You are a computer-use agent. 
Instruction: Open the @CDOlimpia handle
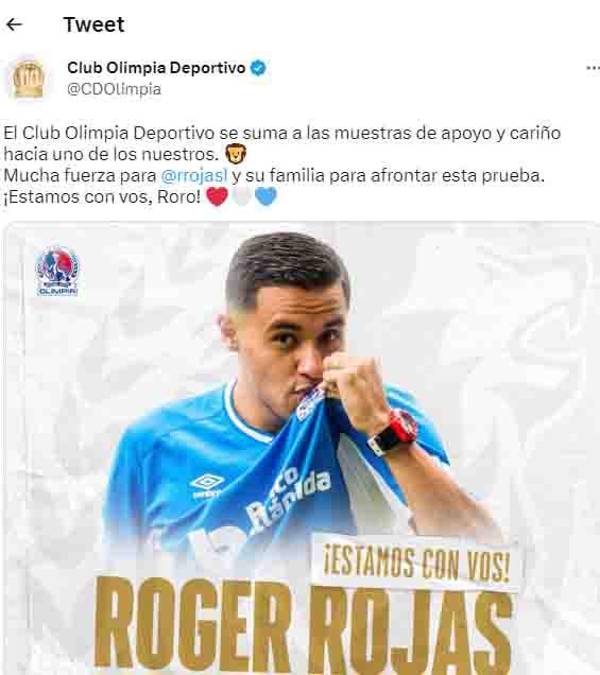pyautogui.click(x=114, y=89)
